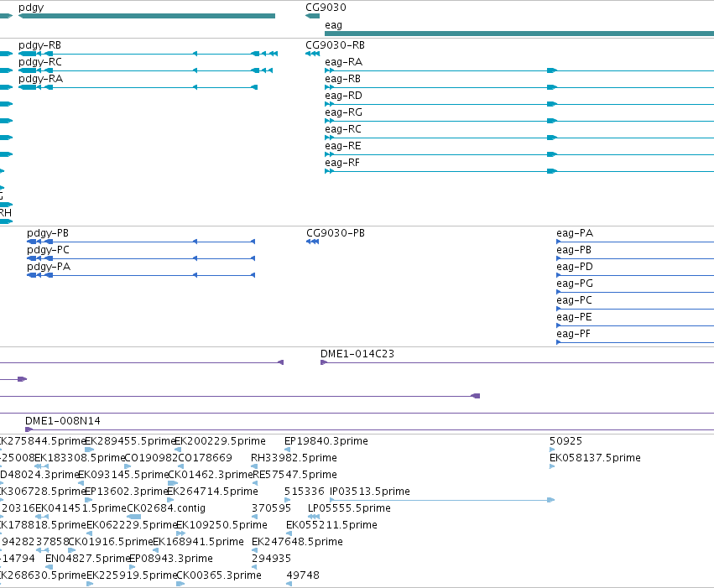Select the EK168941.5prime EST label
Screen dimensions: 714x588
pos(199,542)
